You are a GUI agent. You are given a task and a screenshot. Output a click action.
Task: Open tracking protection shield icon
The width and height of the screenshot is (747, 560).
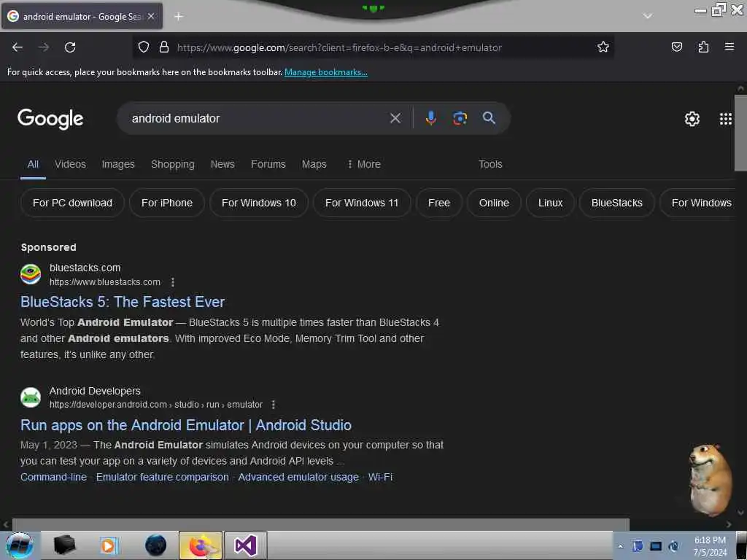pyautogui.click(x=144, y=47)
